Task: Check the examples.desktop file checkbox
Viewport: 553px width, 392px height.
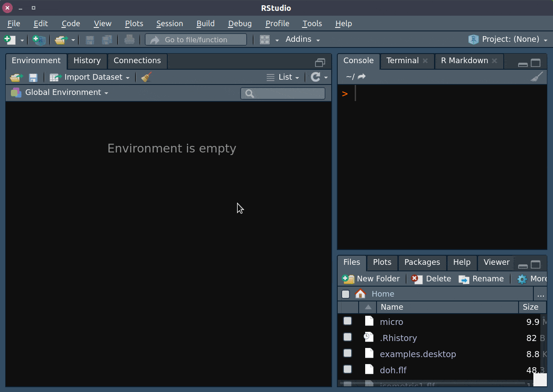Action: pyautogui.click(x=347, y=353)
